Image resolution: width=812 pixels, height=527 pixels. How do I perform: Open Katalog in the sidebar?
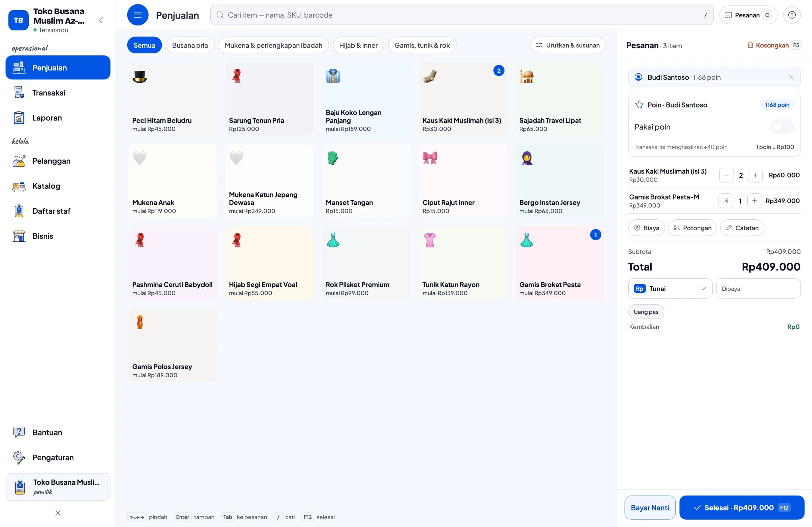coord(58,186)
